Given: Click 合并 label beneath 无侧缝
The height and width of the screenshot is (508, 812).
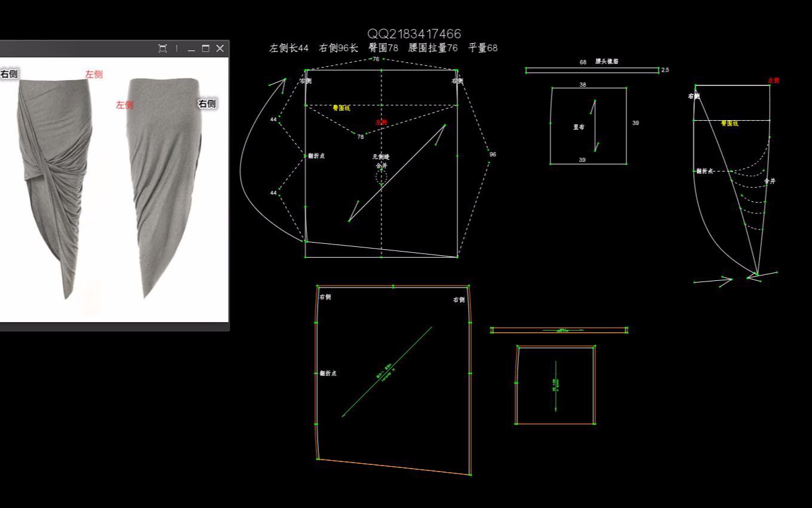Looking at the screenshot, I should (x=381, y=166).
